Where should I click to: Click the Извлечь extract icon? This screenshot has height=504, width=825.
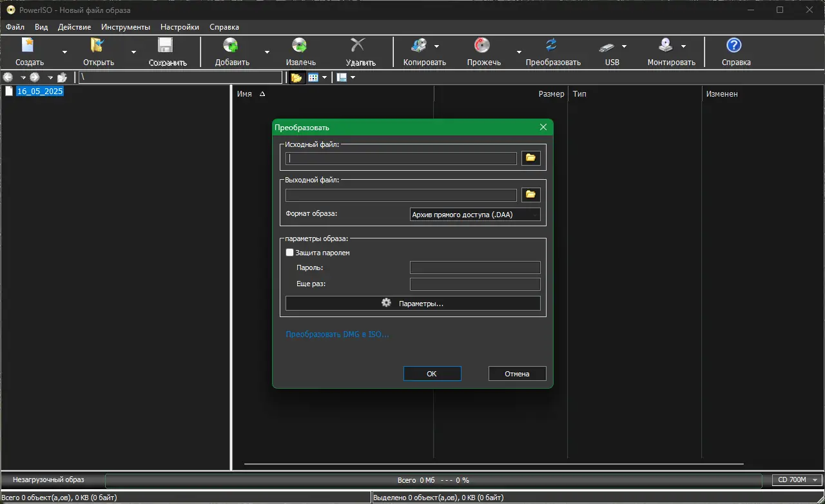(x=300, y=46)
